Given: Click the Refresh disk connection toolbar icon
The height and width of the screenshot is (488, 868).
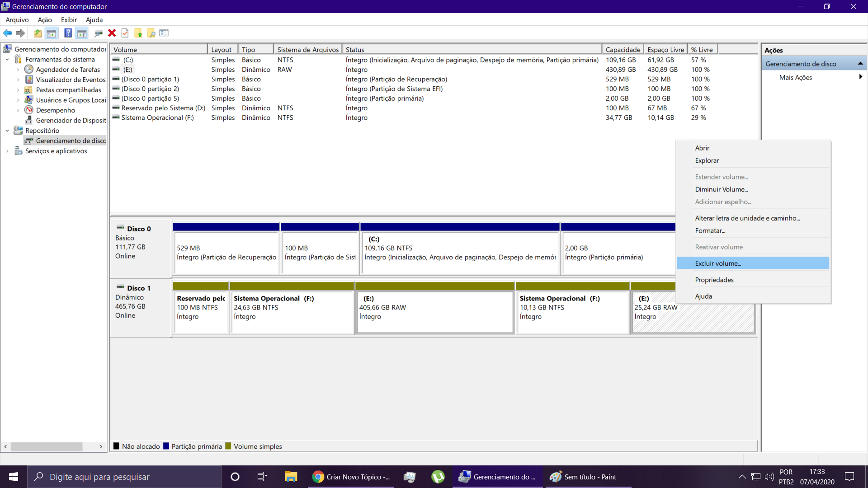Looking at the screenshot, I should (99, 33).
